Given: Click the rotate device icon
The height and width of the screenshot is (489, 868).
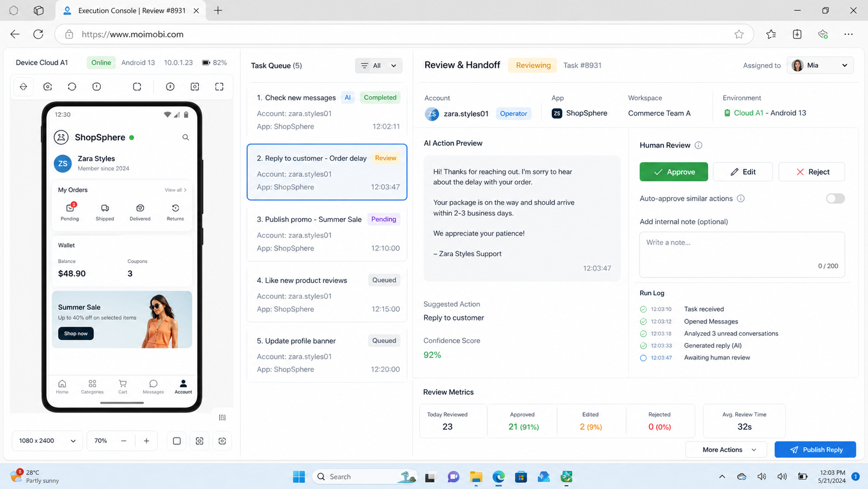Looking at the screenshot, I should (x=72, y=87).
